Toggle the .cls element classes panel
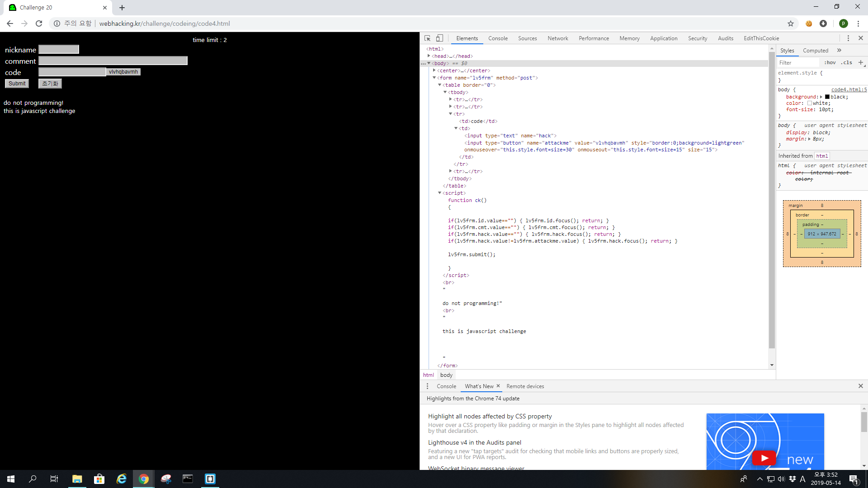This screenshot has width=868, height=488. [847, 63]
